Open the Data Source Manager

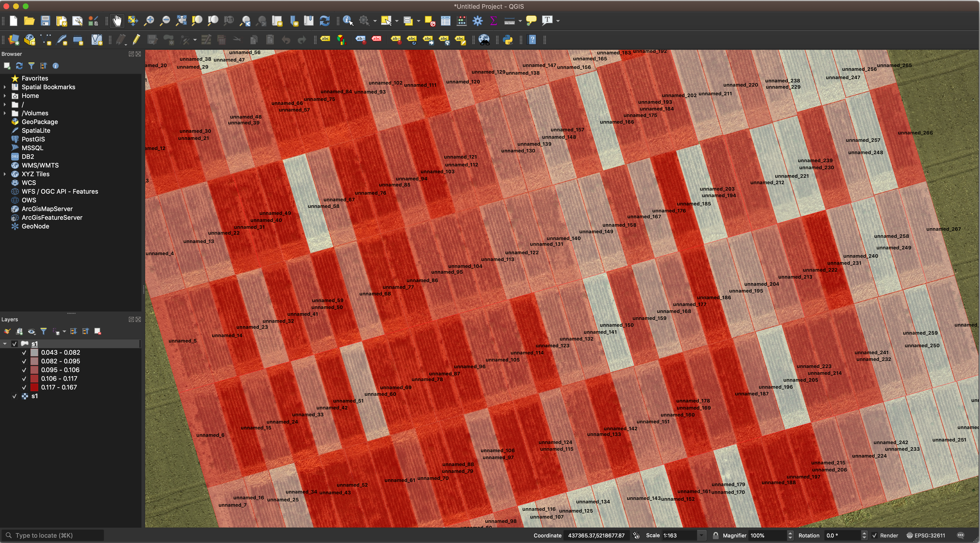[14, 39]
